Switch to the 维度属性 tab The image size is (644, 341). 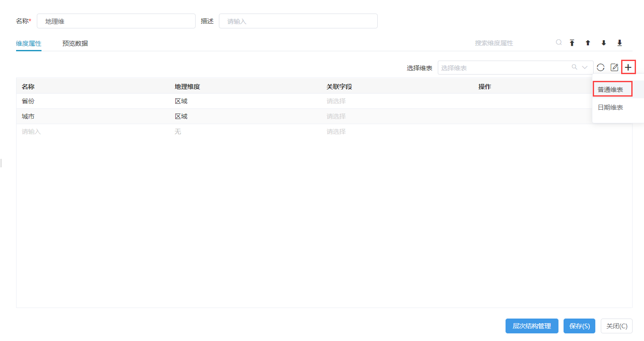29,43
